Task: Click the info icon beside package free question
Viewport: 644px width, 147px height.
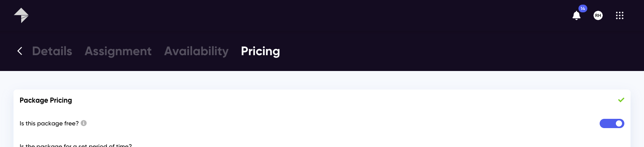Action: pos(84,123)
